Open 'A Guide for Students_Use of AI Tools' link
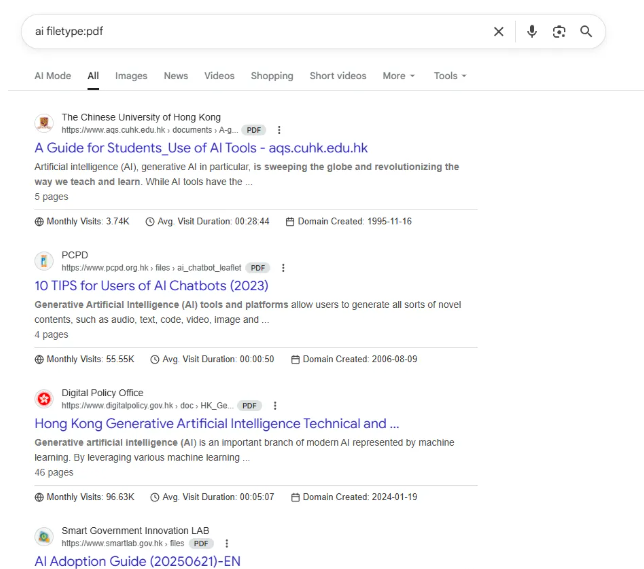Screen dimensions: 644x569 click(201, 148)
